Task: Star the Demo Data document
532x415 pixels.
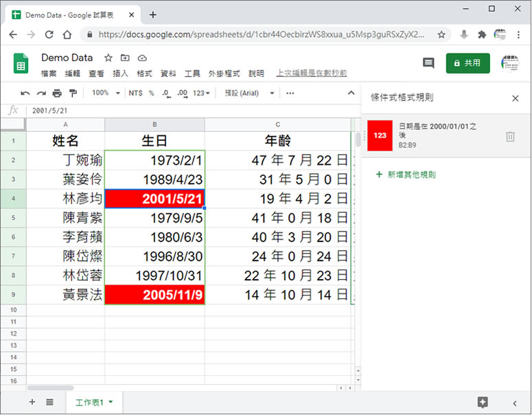Action: pyautogui.click(x=108, y=58)
